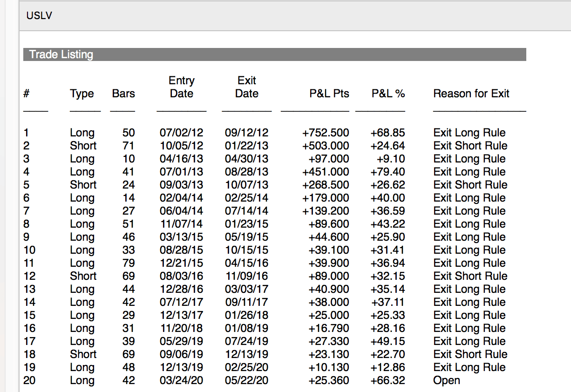Select exit date 09/12/12
This screenshot has height=392, width=571.
[247, 133]
